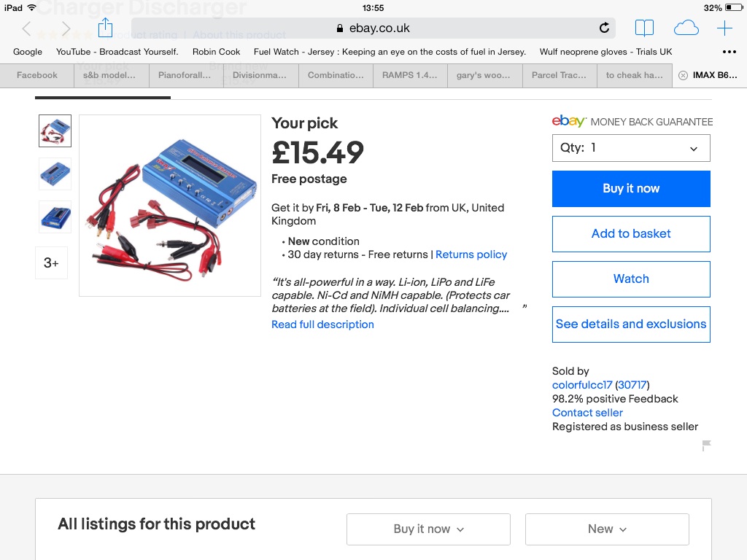Screen dimensions: 747x560
Task: Open the Returns policy link
Action: pos(471,254)
